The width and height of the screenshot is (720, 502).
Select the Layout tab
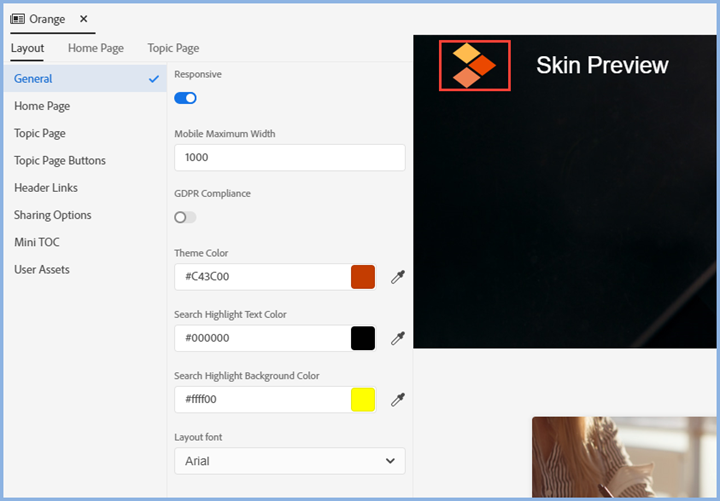28,48
